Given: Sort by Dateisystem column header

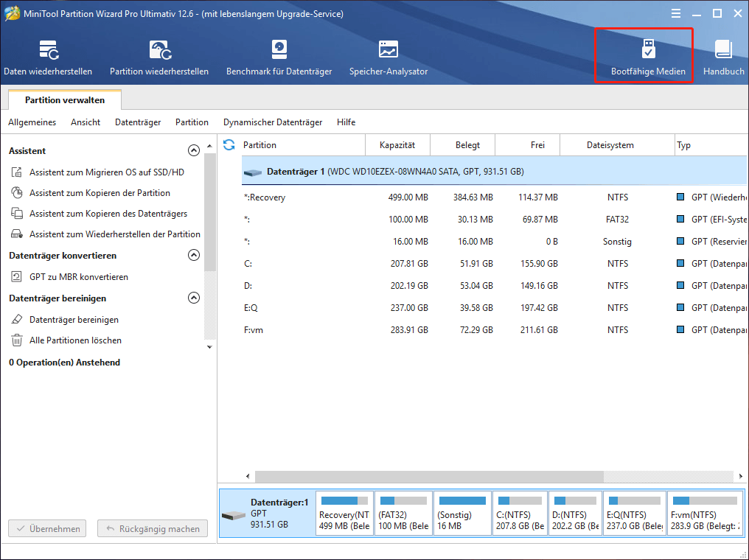Looking at the screenshot, I should point(617,145).
